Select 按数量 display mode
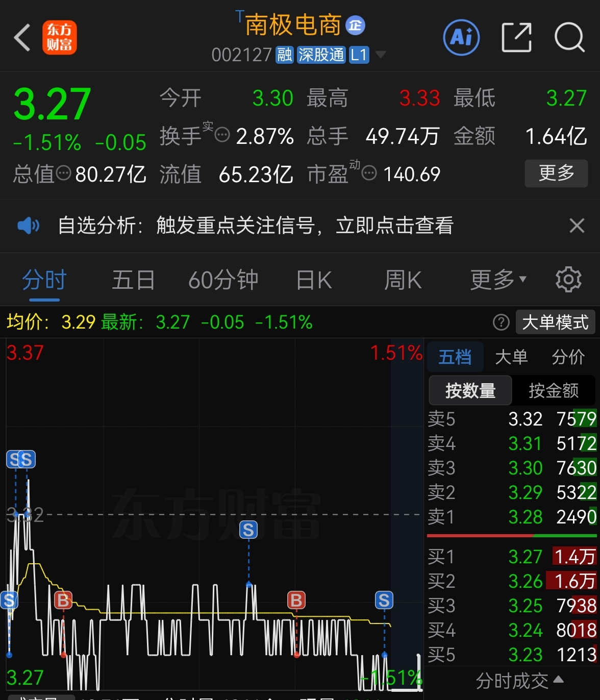Image resolution: width=600 pixels, height=700 pixels. 470,390
